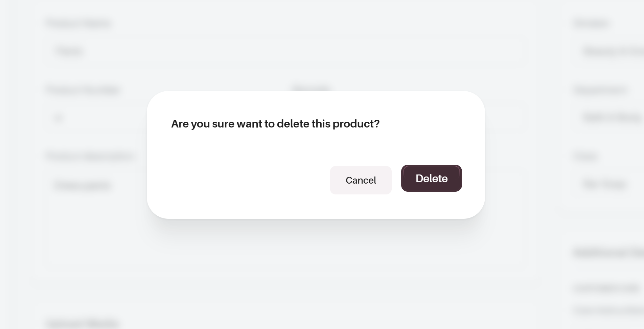Dismiss the dialog with Cancel
Screen dimensions: 644x329
(361, 180)
